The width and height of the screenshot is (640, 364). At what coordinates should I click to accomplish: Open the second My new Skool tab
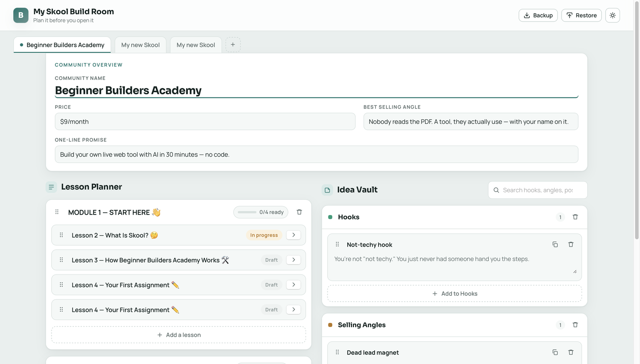tap(196, 45)
